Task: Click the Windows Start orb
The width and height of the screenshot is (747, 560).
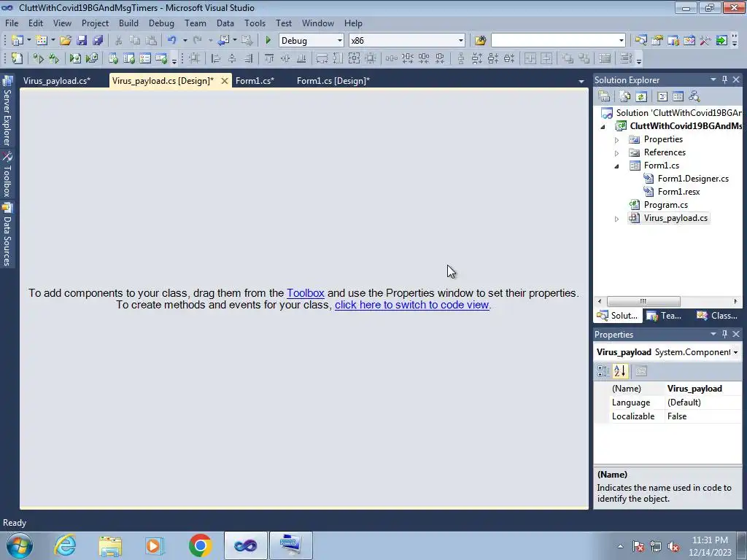Action: coord(19,545)
